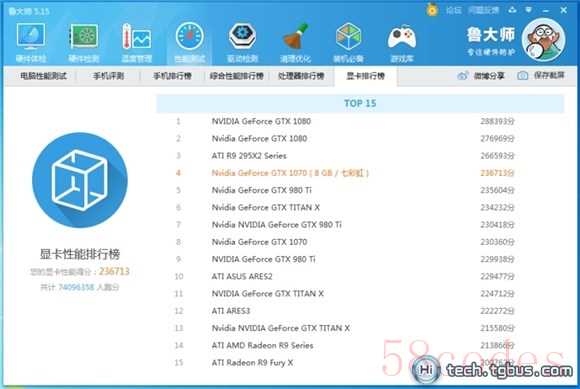Open the 装机必备 essential software cube icon

coord(348,42)
